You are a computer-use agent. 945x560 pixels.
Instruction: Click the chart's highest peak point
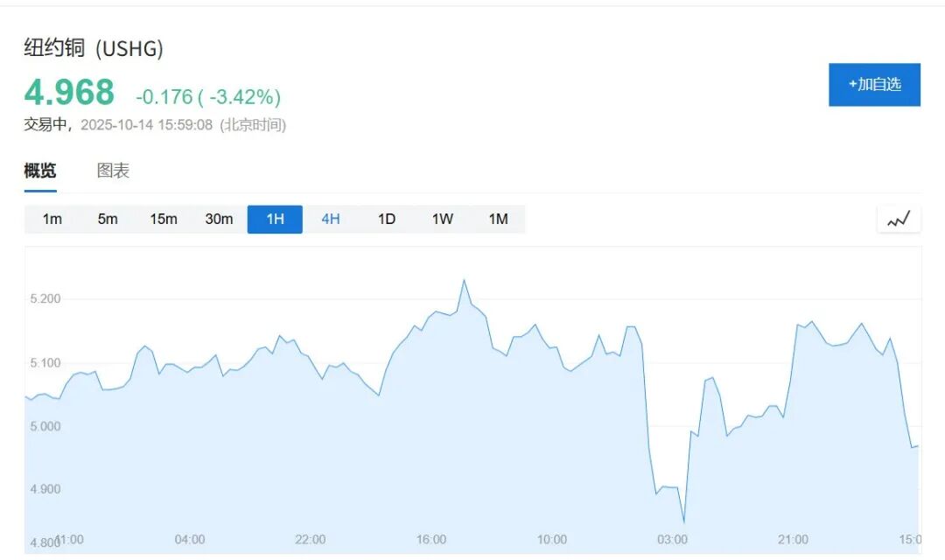coord(464,280)
